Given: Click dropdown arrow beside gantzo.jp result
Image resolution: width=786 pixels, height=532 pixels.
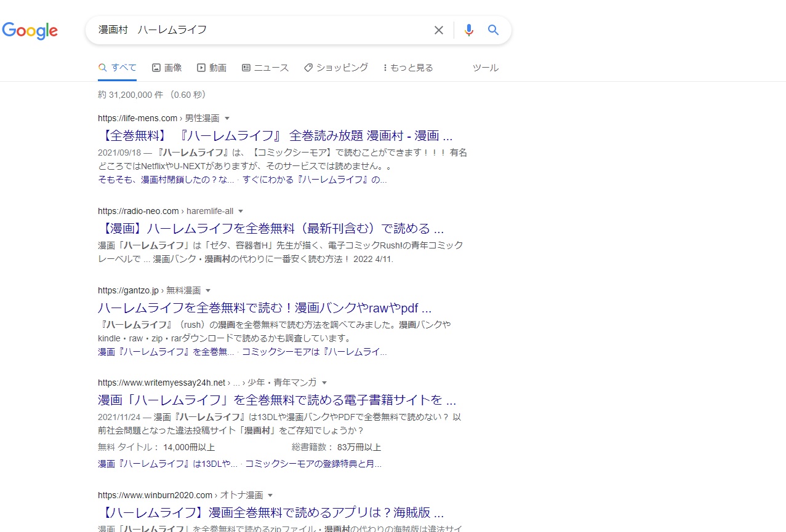Looking at the screenshot, I should point(208,290).
